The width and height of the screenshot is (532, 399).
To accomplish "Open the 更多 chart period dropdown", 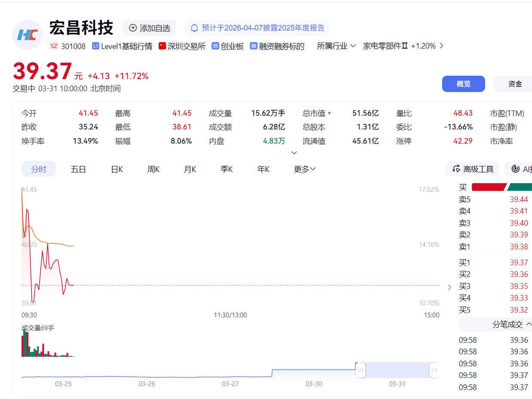I will click(304, 169).
